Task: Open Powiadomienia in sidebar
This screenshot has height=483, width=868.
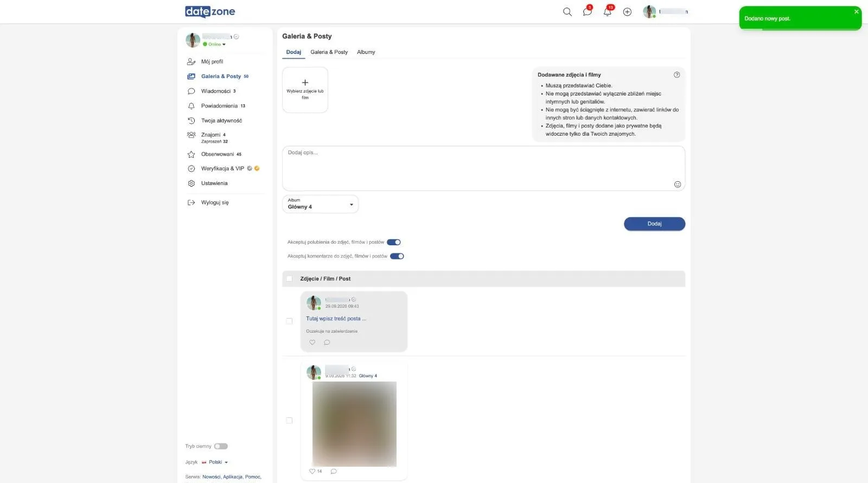Action: point(219,106)
